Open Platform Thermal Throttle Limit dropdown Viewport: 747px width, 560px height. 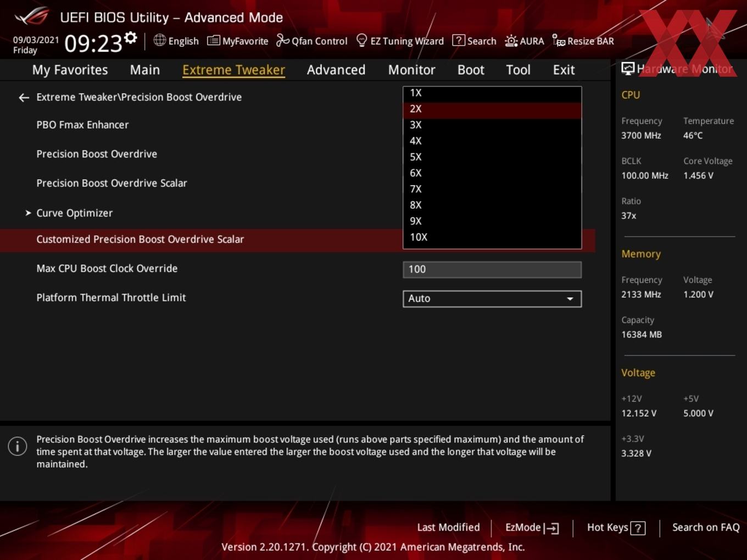[x=492, y=299]
